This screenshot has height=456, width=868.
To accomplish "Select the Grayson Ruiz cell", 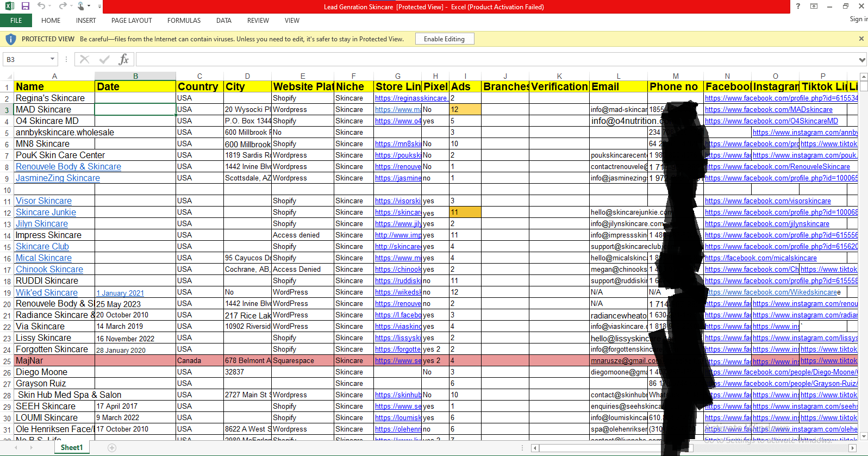I will [54, 384].
